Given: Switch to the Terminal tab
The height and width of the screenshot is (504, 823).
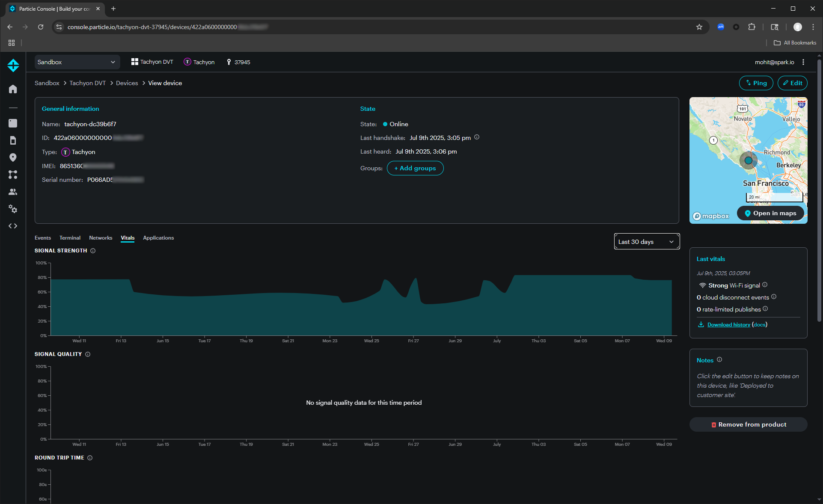Looking at the screenshot, I should point(70,238).
